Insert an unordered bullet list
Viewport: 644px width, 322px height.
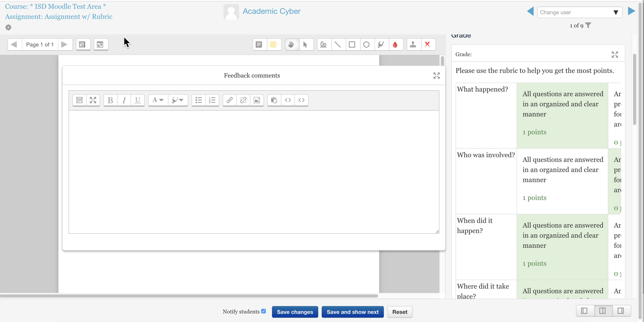pyautogui.click(x=198, y=100)
